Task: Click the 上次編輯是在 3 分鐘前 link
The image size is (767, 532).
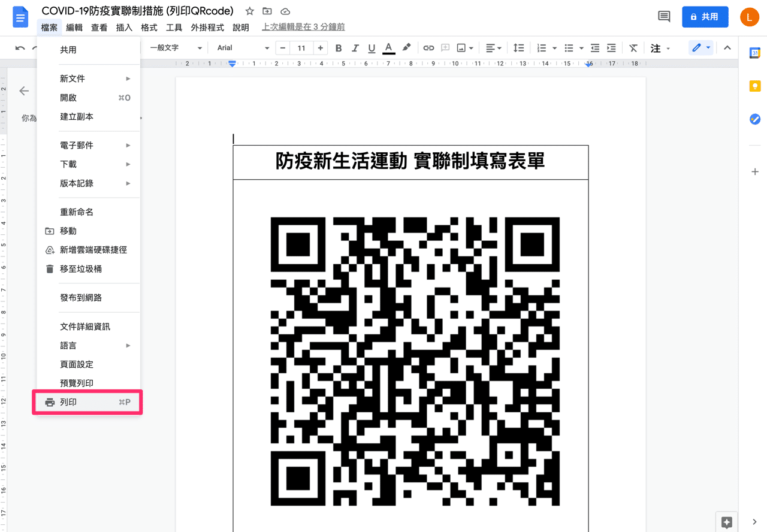Action: point(303,28)
